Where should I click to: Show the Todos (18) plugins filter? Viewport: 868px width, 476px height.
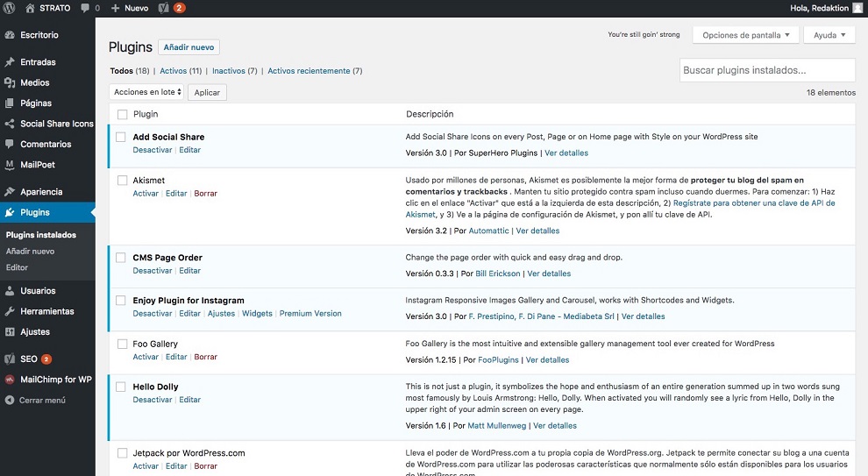click(x=130, y=71)
